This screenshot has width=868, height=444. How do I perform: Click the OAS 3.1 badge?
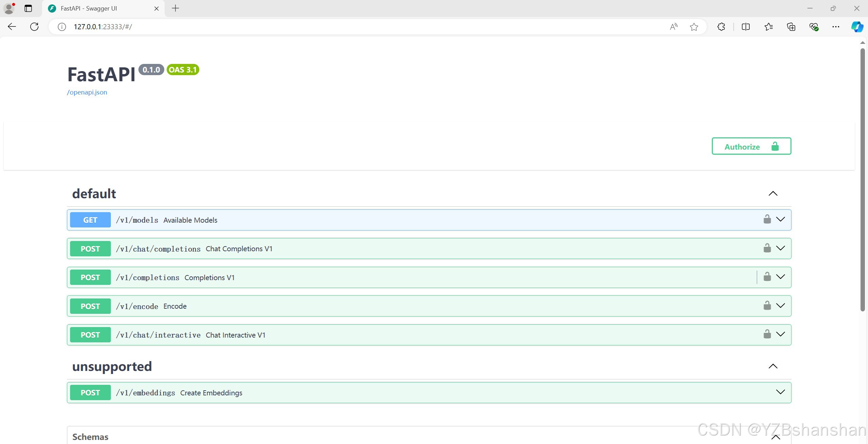(x=183, y=70)
